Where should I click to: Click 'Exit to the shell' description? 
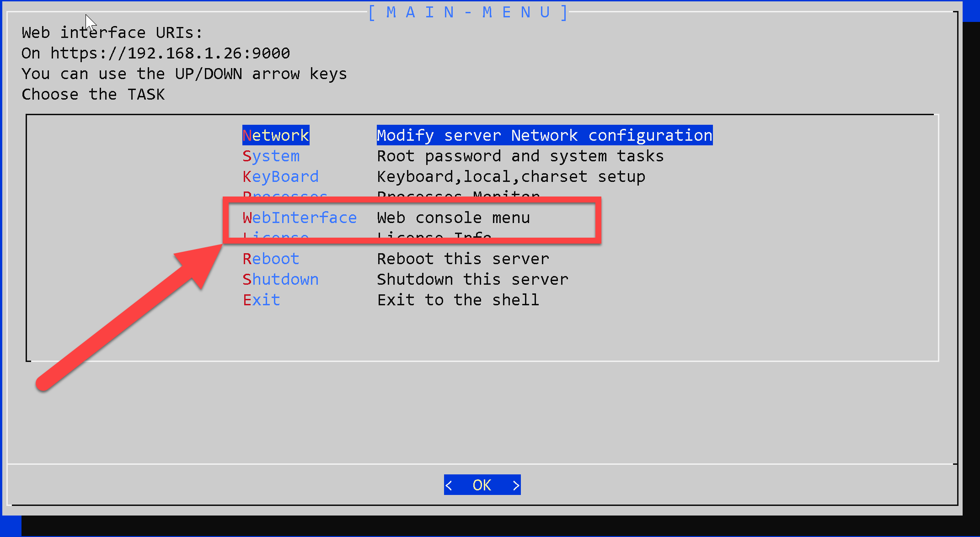(x=458, y=300)
